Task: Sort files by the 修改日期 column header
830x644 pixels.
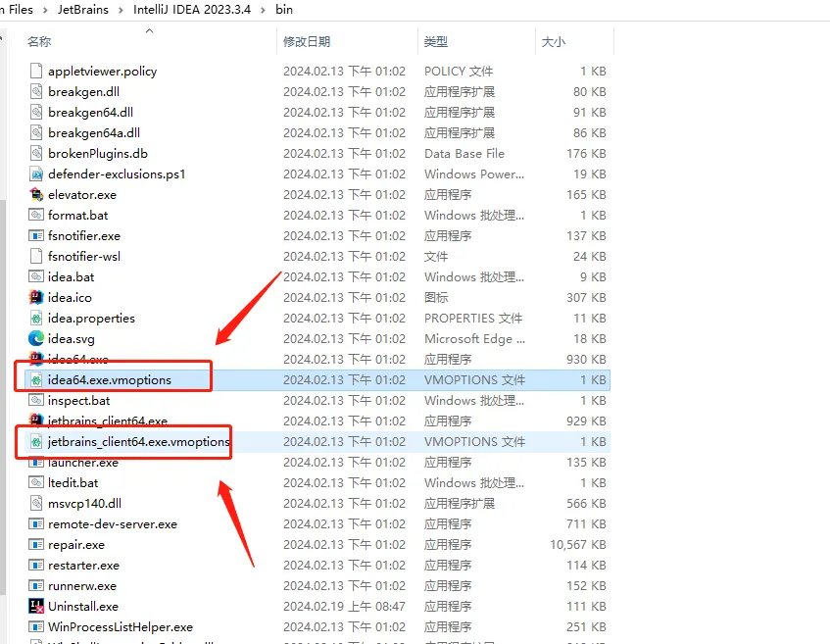Action: pyautogui.click(x=307, y=42)
